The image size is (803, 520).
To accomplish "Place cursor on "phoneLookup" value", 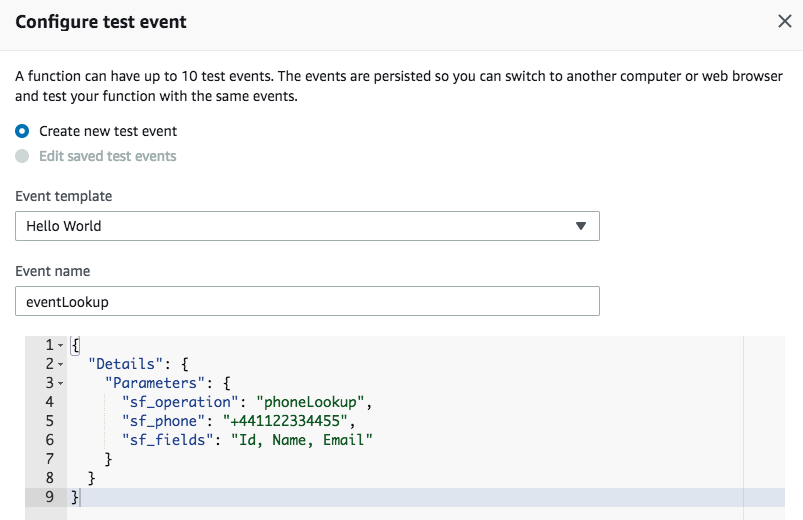I will [310, 402].
